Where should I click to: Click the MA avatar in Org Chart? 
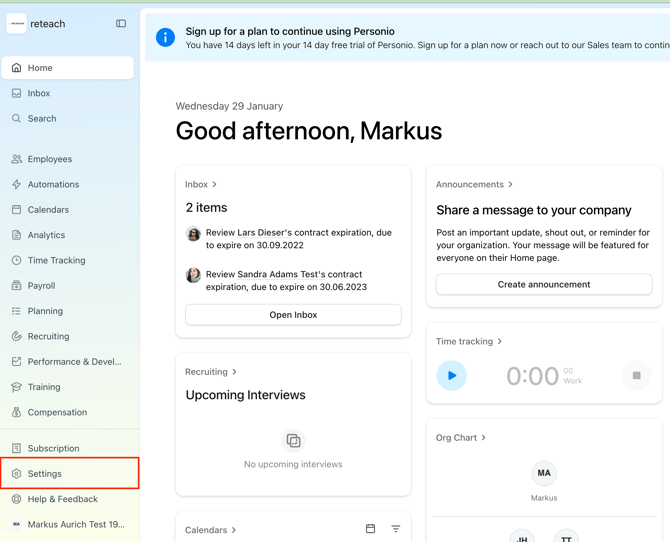point(544,473)
